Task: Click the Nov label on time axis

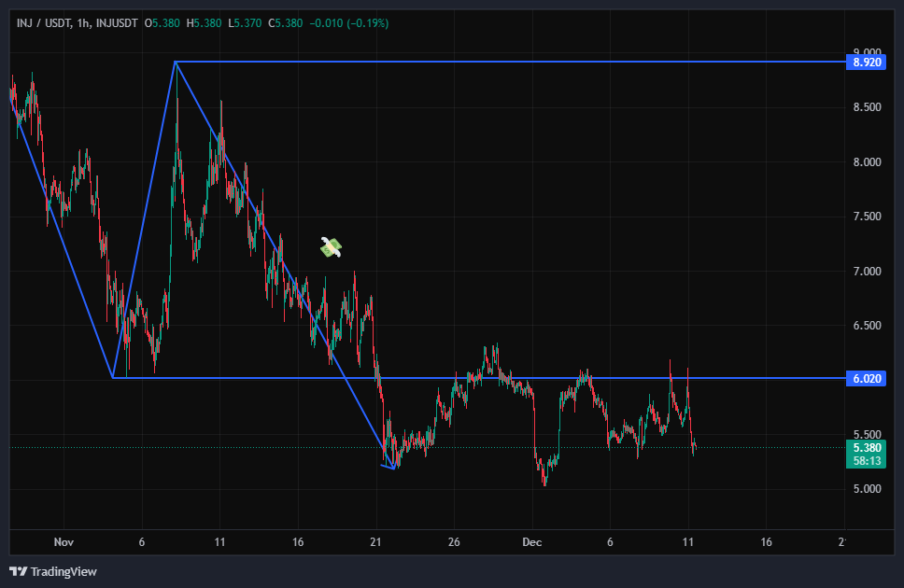Action: pos(64,541)
